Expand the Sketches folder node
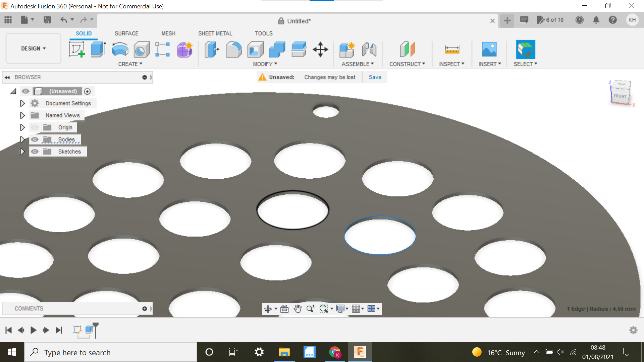The image size is (644, 362). coord(22,152)
